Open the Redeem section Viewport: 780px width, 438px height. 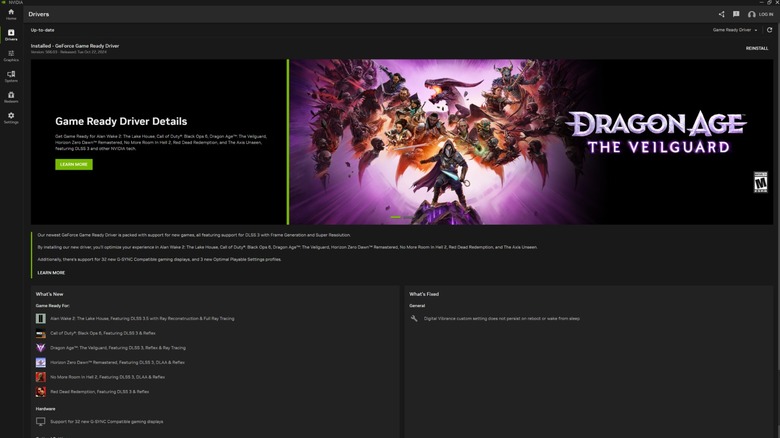click(11, 97)
